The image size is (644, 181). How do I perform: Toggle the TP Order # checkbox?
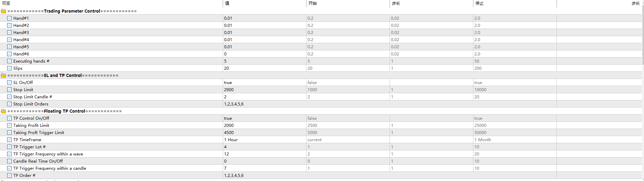(x=10, y=176)
